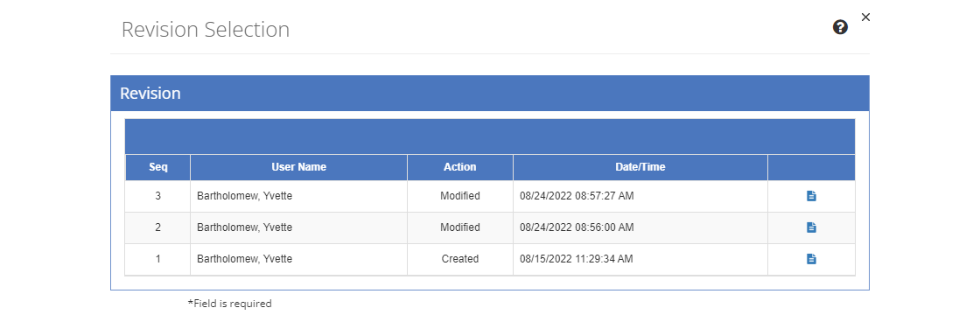Sort by the Seq column header
Viewport: 980px width, 315px height.
point(157,167)
